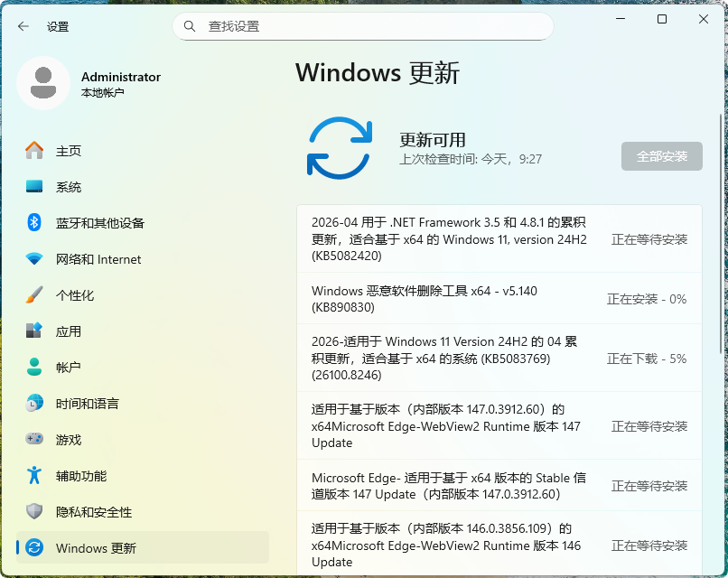Open 辅助功能 settings
This screenshot has width=728, height=578.
pos(143,475)
